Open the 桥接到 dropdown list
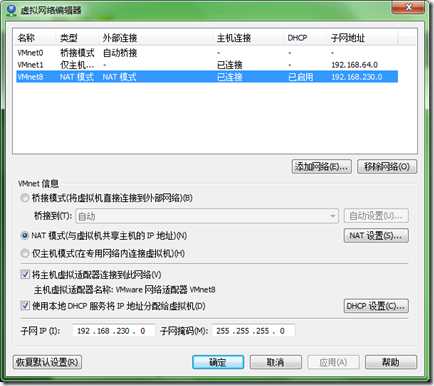434x386 pixels. tap(207, 216)
